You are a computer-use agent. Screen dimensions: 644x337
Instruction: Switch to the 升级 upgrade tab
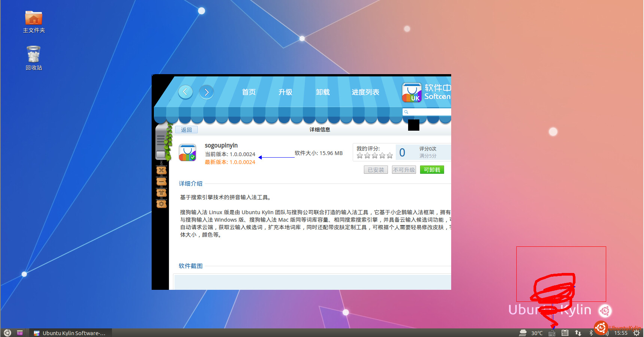pos(285,92)
